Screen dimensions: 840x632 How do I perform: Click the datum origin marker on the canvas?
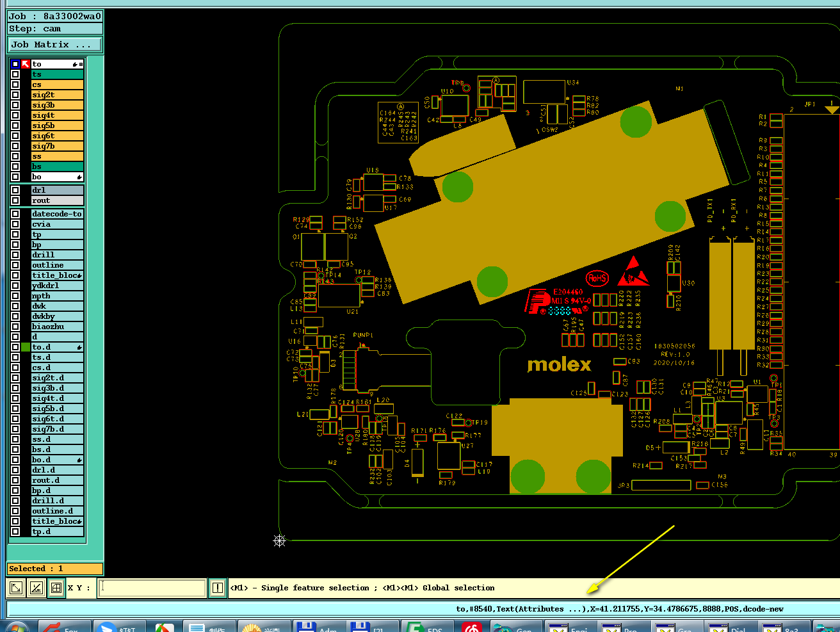pos(279,541)
